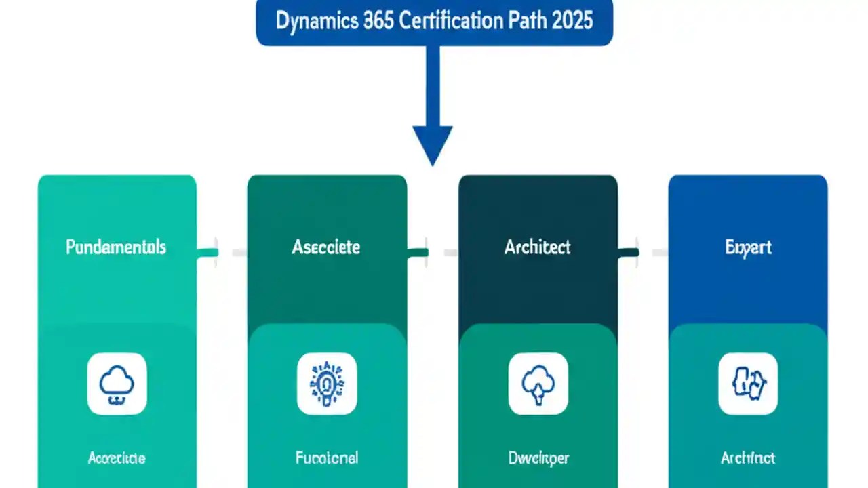This screenshot has height=488, width=868.
Task: Select the cloud icon on the Fundamentals card
Action: coord(117,384)
